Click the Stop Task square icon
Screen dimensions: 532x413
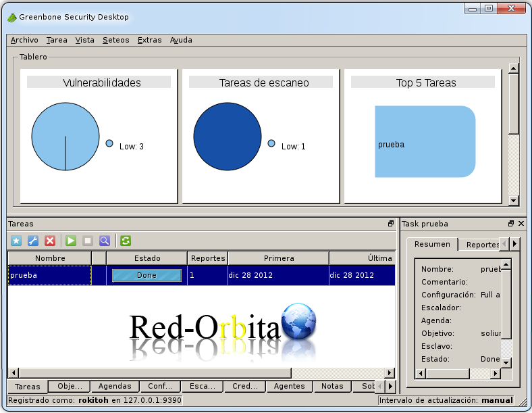[88, 241]
